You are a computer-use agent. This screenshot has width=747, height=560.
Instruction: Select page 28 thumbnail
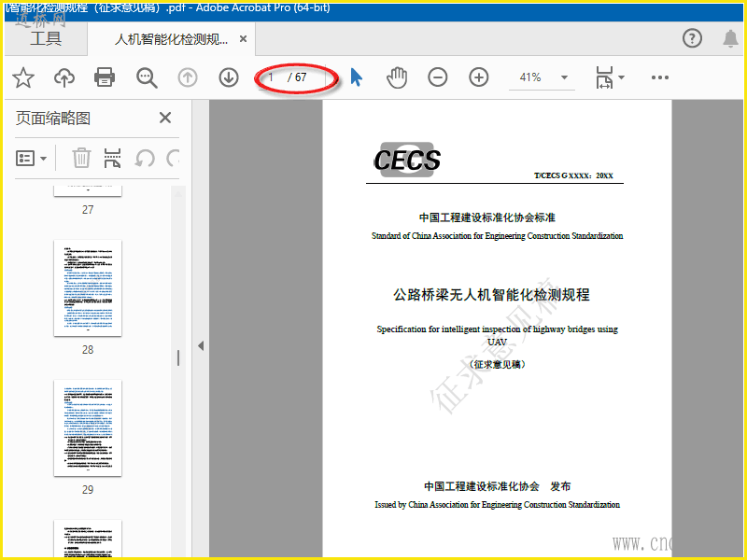coord(88,288)
